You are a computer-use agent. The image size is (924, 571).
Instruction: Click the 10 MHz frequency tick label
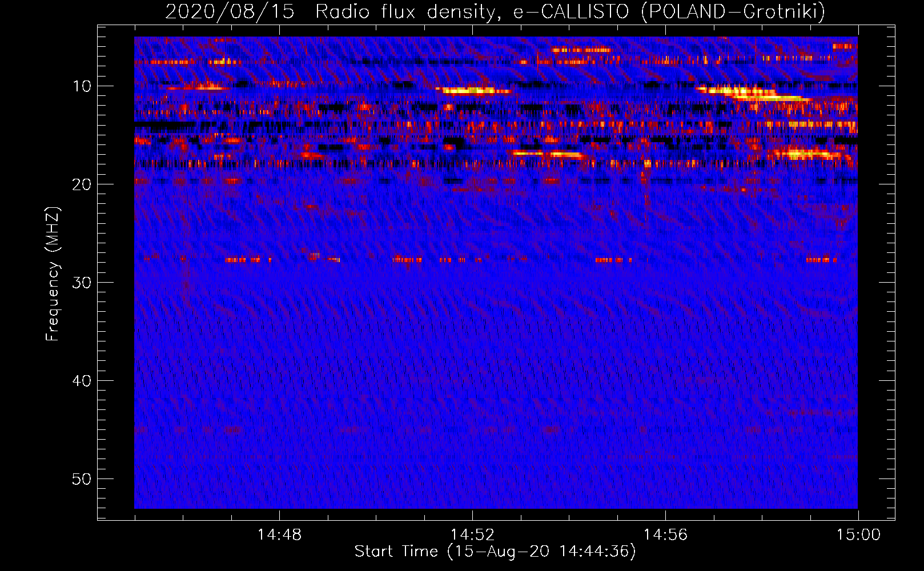[82, 86]
